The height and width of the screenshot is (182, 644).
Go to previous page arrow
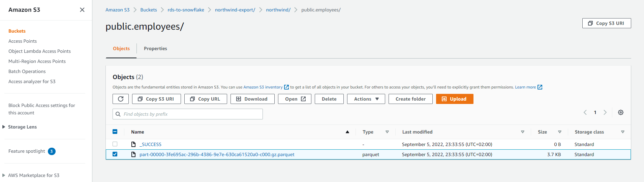[x=585, y=112]
